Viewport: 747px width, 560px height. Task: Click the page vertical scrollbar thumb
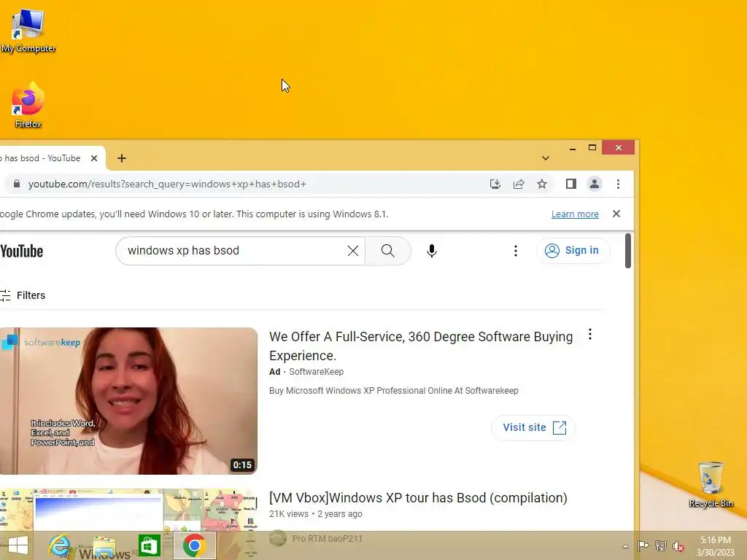628,251
